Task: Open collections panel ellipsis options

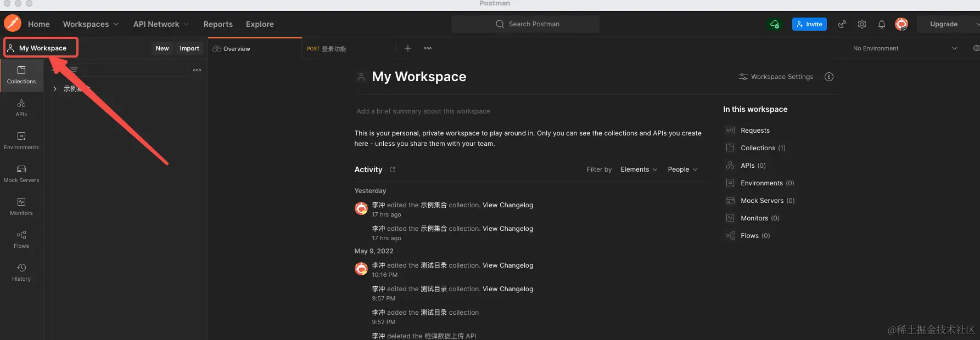Action: point(197,70)
